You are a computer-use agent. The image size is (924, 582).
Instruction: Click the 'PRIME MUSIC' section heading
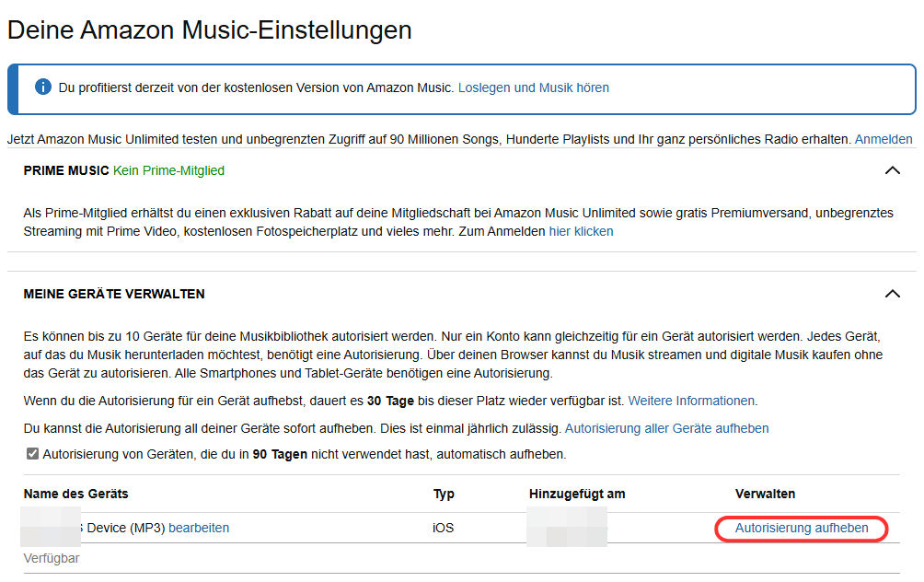coord(66,170)
